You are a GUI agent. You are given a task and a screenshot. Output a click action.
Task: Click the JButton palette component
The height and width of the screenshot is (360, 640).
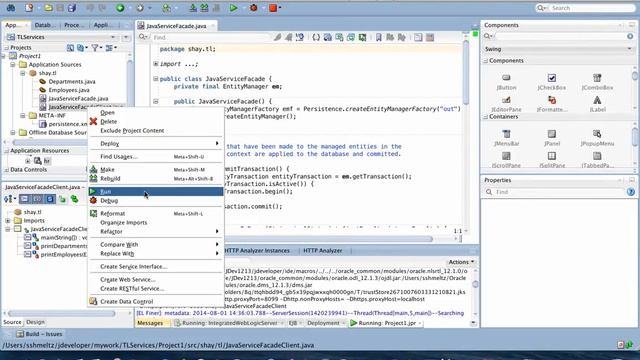pos(506,82)
